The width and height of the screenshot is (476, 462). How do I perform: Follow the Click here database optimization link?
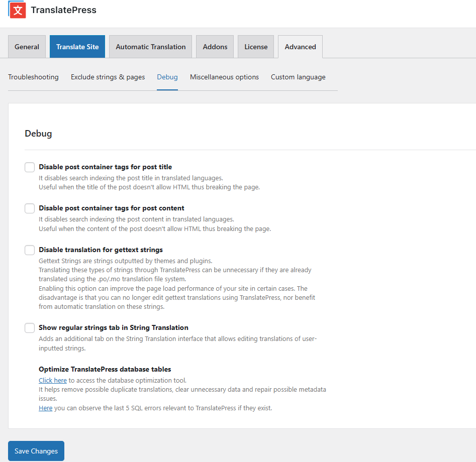coord(52,381)
